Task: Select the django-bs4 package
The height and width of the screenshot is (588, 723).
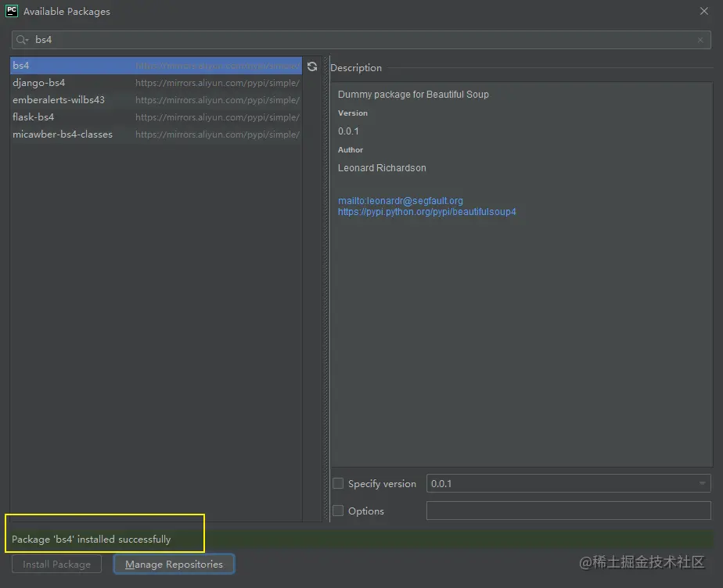Action: [39, 82]
